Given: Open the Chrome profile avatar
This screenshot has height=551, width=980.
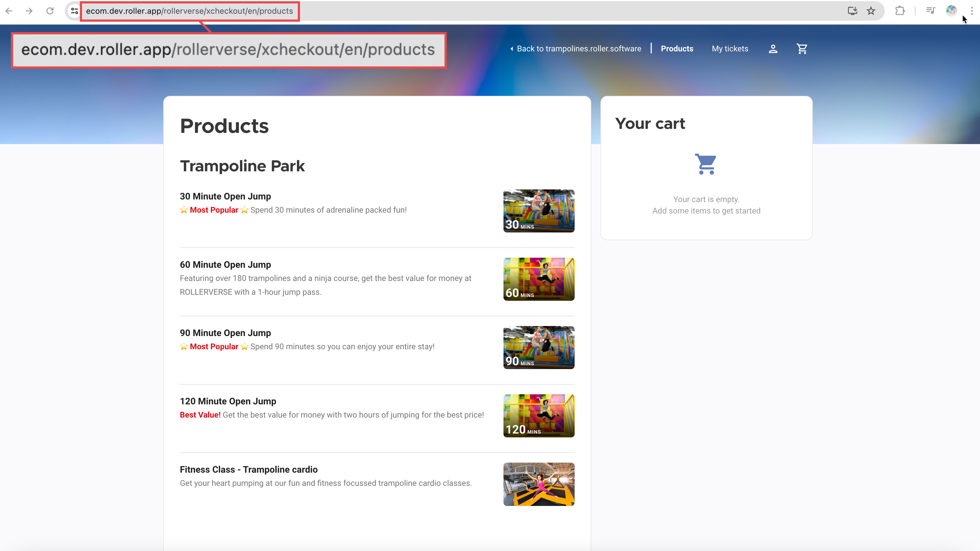Looking at the screenshot, I should (951, 11).
